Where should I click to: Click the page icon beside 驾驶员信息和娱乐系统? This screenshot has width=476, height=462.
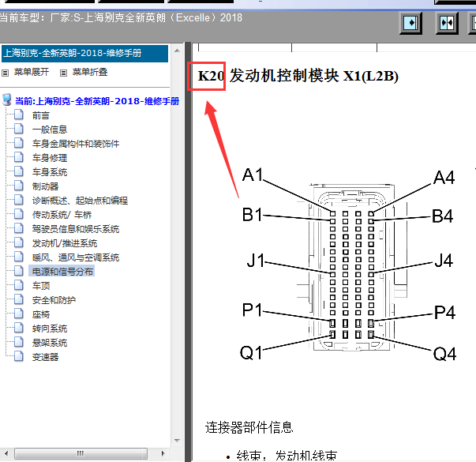(19, 228)
